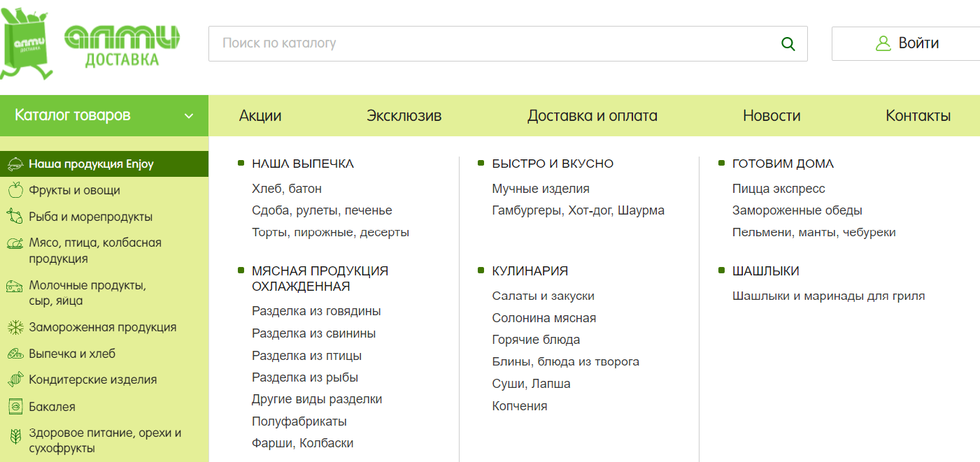The image size is (980, 462).
Task: Click the wheat icon for Здоровое питание
Action: [x=15, y=437]
